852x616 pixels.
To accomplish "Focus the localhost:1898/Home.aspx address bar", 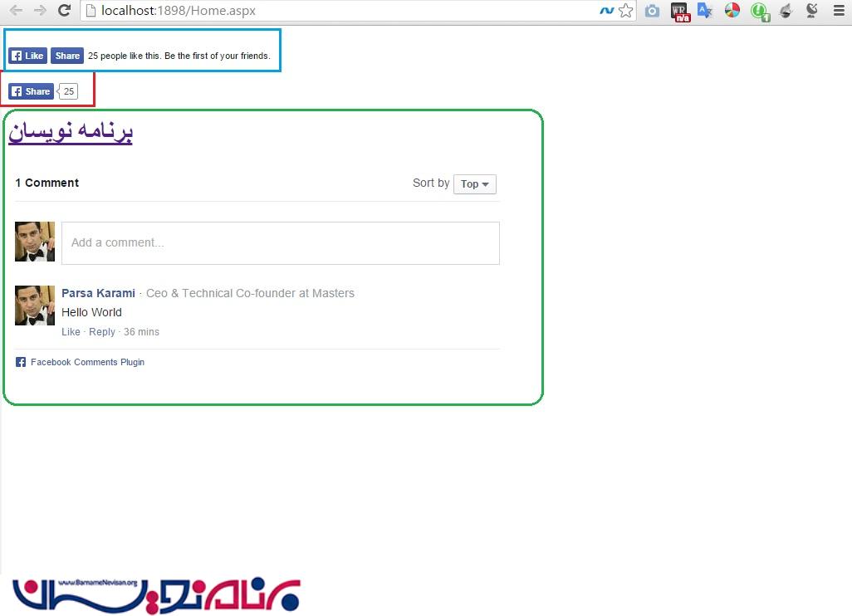I will click(348, 11).
